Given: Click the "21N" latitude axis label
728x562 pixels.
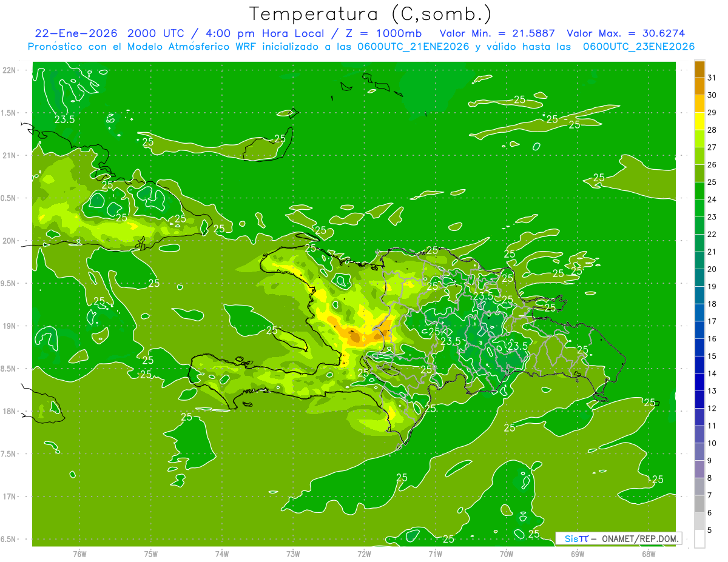Looking at the screenshot, I should pyautogui.click(x=9, y=155).
